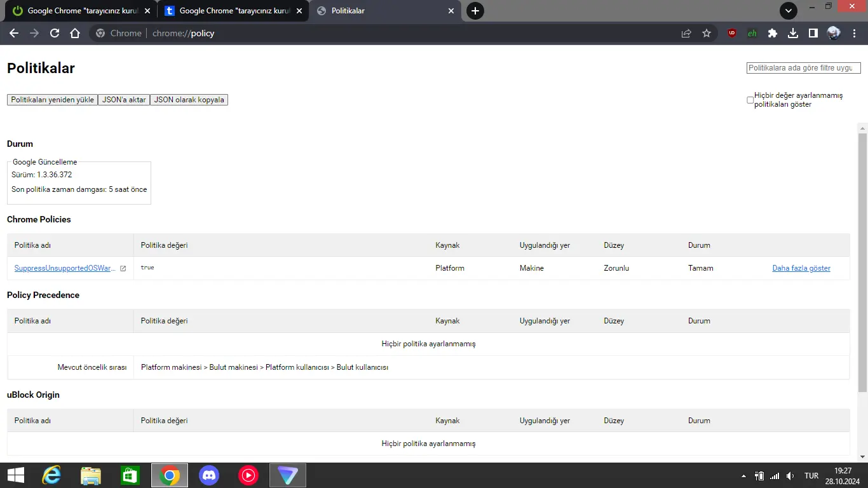Open Microsoft Store from the taskbar
Image resolution: width=868 pixels, height=488 pixels.
click(x=130, y=475)
